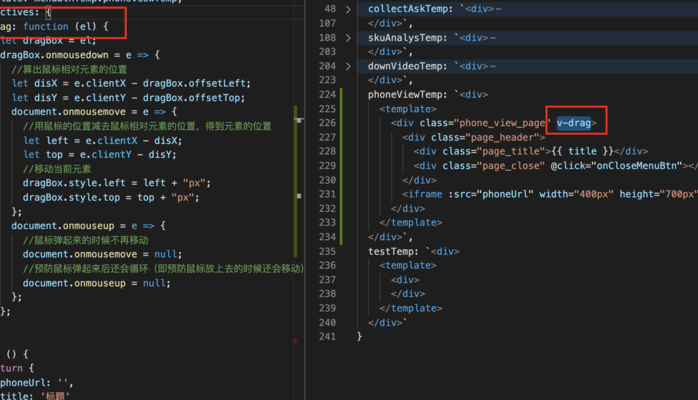Click the comment //算出鼠标相对元素的位置
The height and width of the screenshot is (400, 698).
pos(69,69)
